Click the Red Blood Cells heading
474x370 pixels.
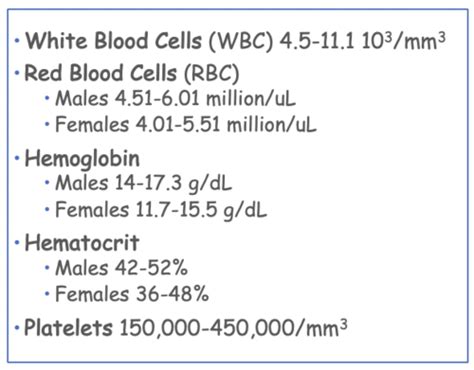[100, 73]
